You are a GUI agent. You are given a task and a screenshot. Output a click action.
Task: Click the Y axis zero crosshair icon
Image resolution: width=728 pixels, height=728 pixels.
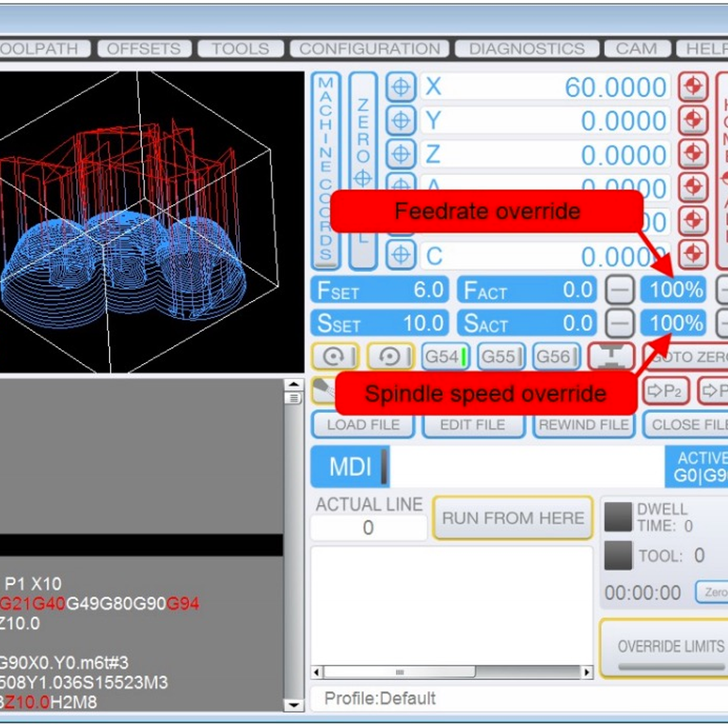coord(400,121)
